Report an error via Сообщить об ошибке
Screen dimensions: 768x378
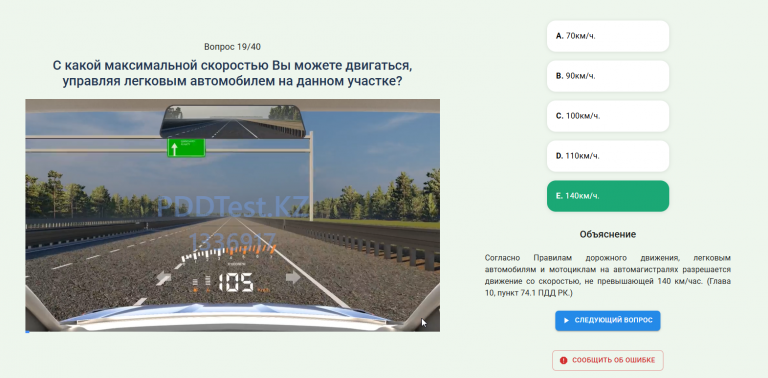click(607, 360)
